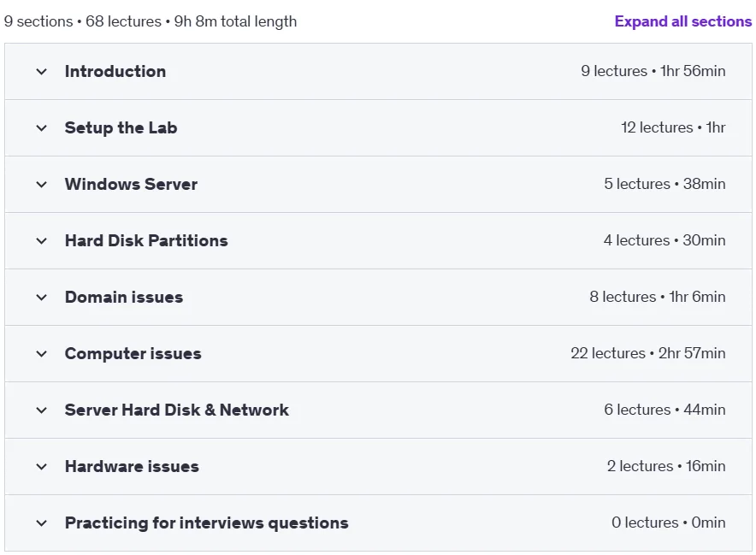
Task: Select the Hardware issues section title
Action: (132, 466)
